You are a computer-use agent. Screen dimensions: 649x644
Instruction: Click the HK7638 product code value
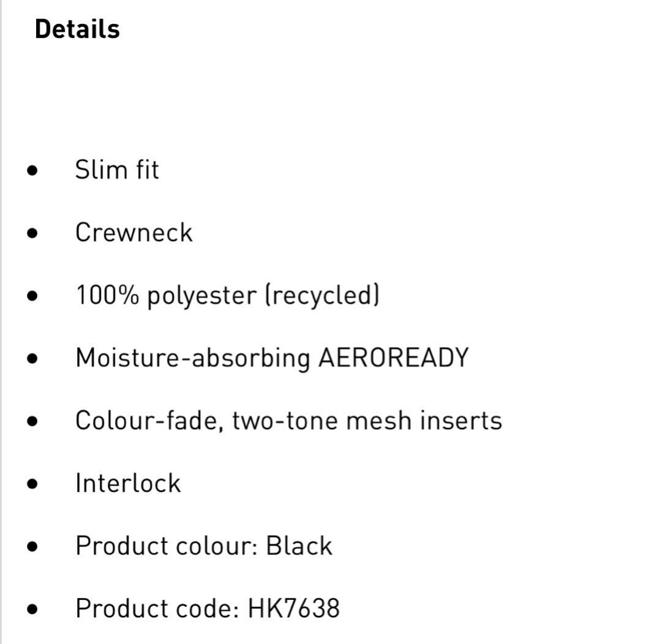294,608
